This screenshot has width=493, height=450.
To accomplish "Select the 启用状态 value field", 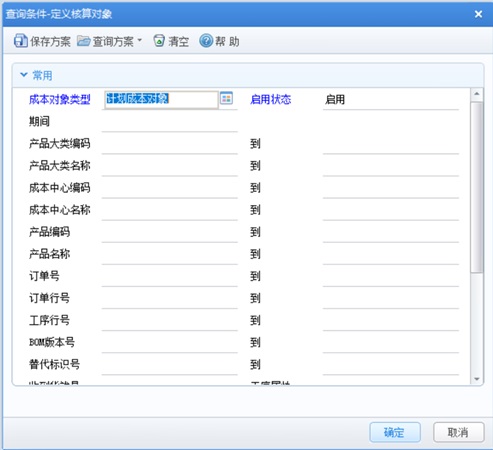I will (x=391, y=100).
